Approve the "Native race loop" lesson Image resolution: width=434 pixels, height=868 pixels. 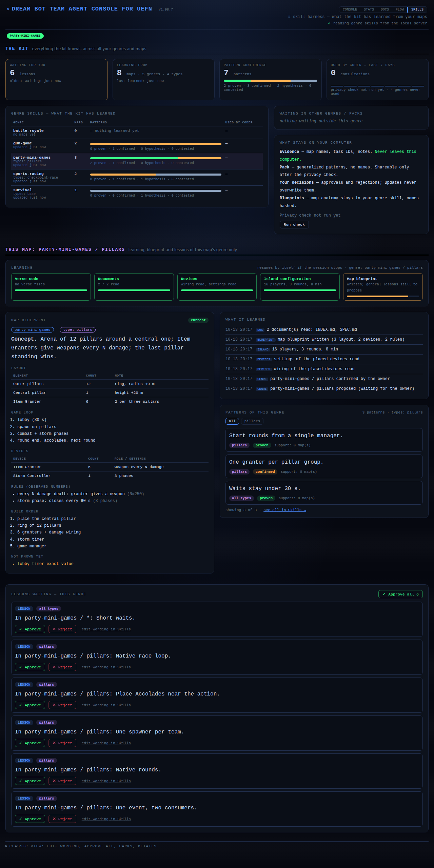30,667
